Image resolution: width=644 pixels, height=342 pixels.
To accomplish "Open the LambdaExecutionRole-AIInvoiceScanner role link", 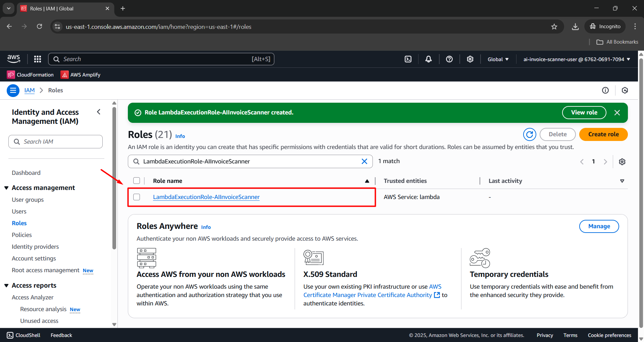I will 206,197.
